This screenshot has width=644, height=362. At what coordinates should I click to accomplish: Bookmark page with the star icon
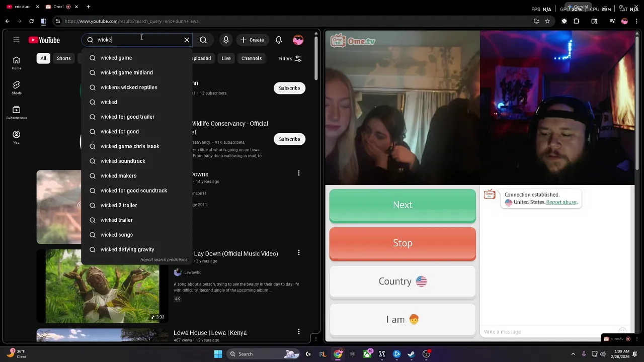click(x=547, y=21)
